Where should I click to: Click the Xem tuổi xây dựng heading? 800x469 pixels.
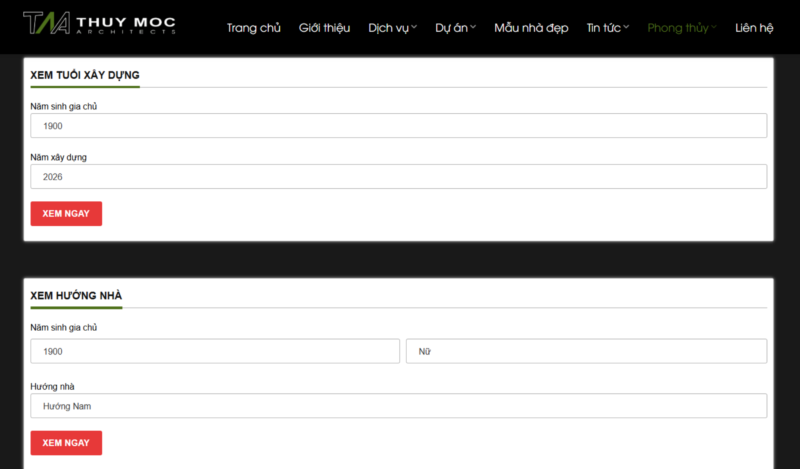85,75
